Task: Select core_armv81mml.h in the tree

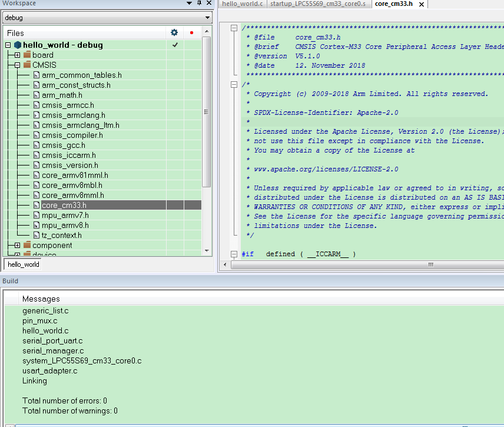Action: pyautogui.click(x=75, y=176)
